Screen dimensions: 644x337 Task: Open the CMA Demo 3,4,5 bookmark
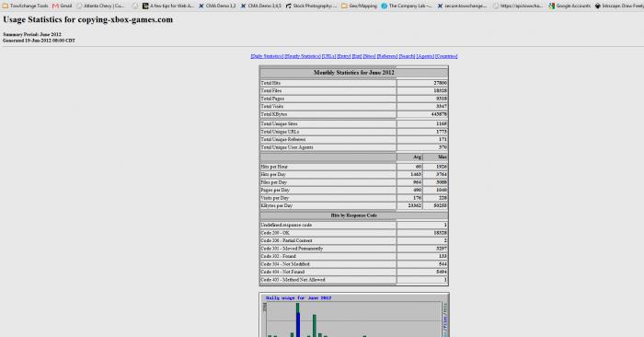point(261,6)
